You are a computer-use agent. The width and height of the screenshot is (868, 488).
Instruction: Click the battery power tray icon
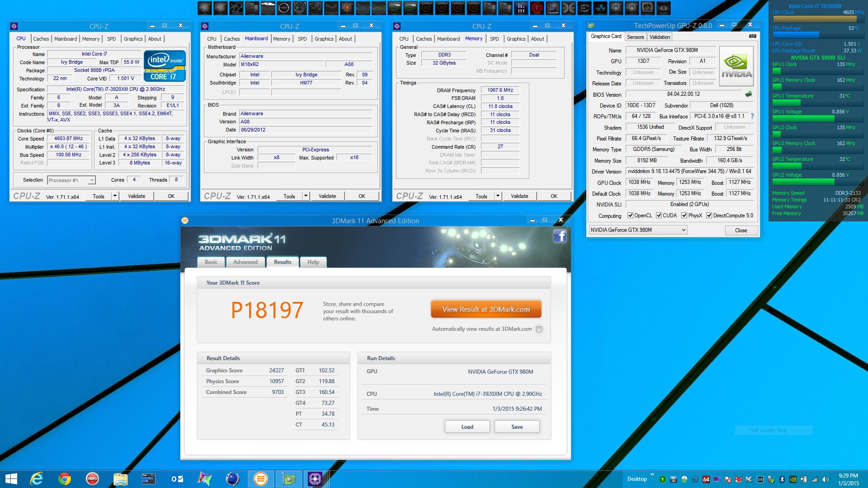tap(804, 479)
